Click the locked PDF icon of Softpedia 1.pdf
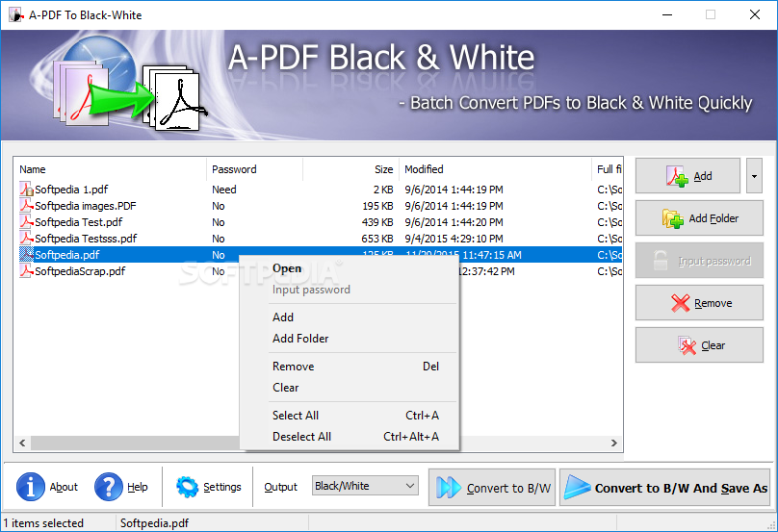This screenshot has height=532, width=778. point(26,189)
